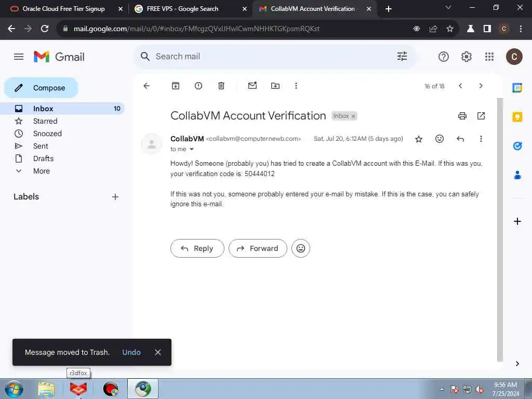Viewport: 532px width, 399px height.
Task: Expand the 'to me' recipient details
Action: (191, 149)
